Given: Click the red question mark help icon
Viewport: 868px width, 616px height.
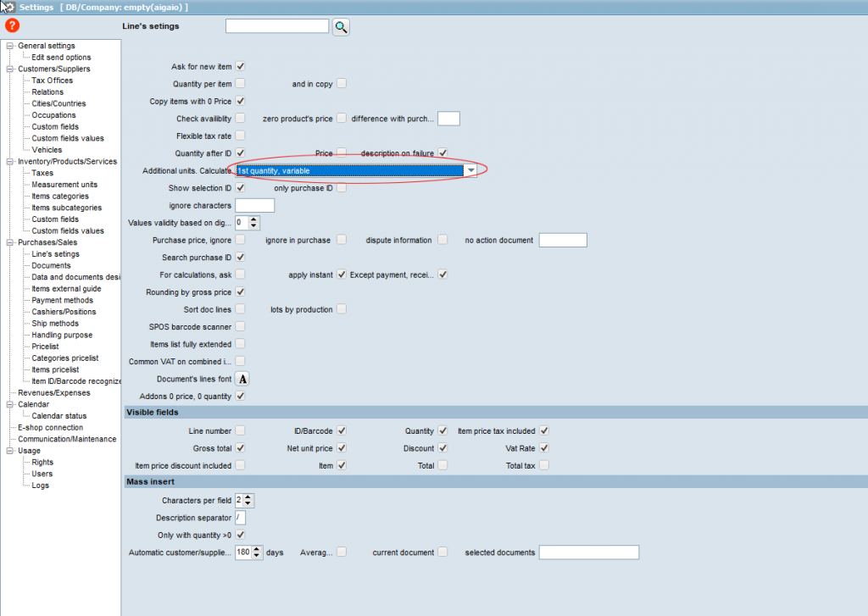Looking at the screenshot, I should coord(12,26).
